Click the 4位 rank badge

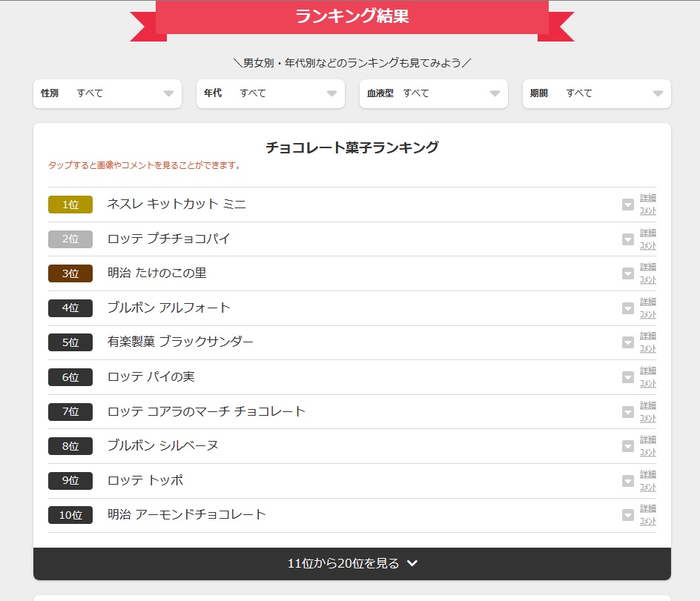70,308
